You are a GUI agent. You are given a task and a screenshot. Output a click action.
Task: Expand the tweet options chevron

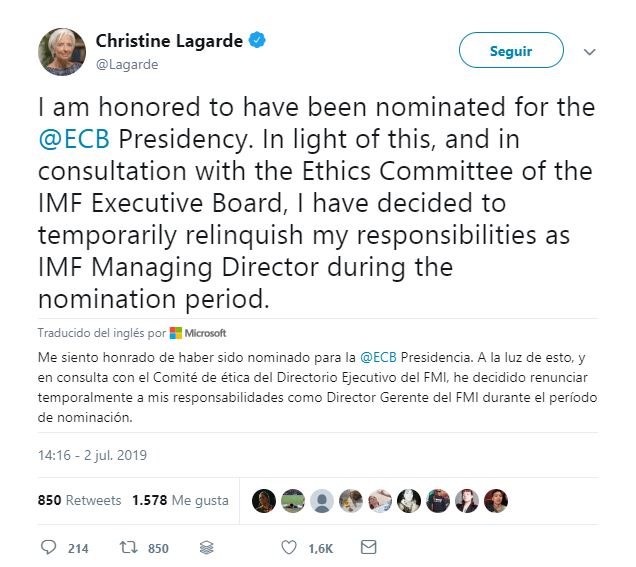[589, 52]
